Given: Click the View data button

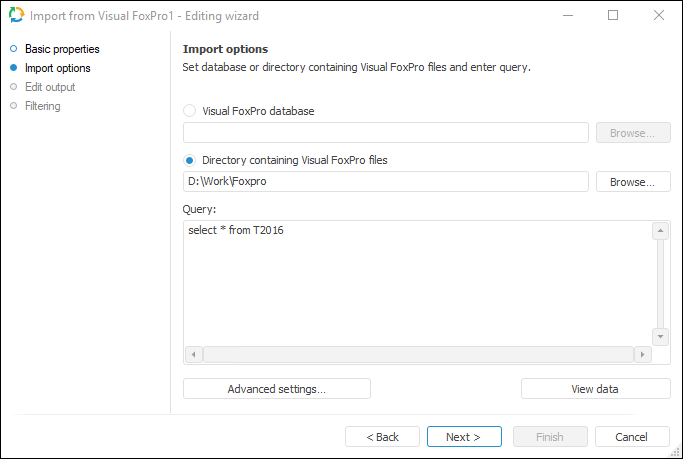Looking at the screenshot, I should pos(595,389).
